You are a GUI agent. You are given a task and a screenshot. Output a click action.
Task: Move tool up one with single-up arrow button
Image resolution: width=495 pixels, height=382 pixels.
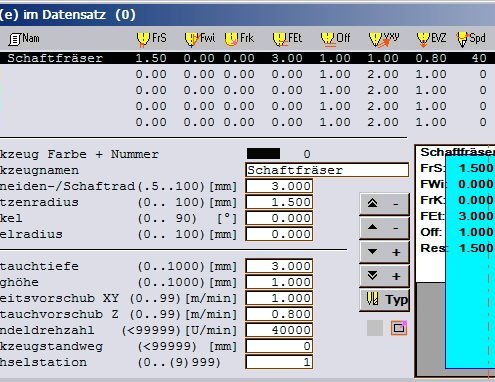coord(384,228)
